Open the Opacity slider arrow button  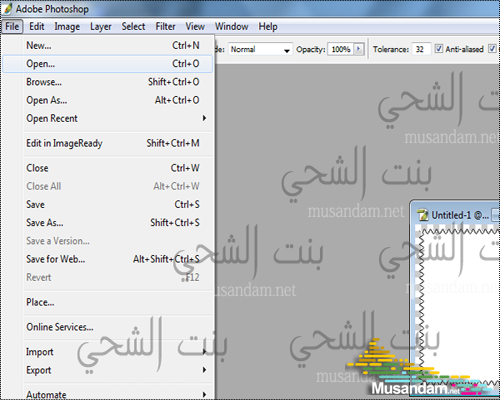[x=358, y=49]
